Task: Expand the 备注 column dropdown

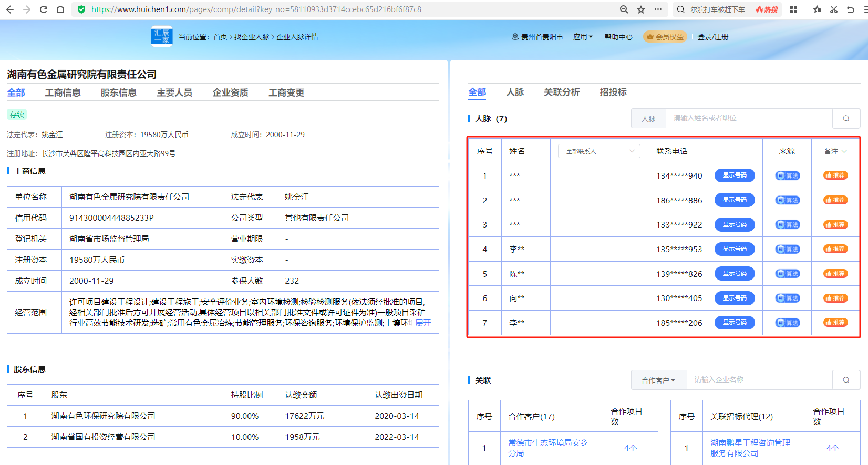Action: coord(835,151)
